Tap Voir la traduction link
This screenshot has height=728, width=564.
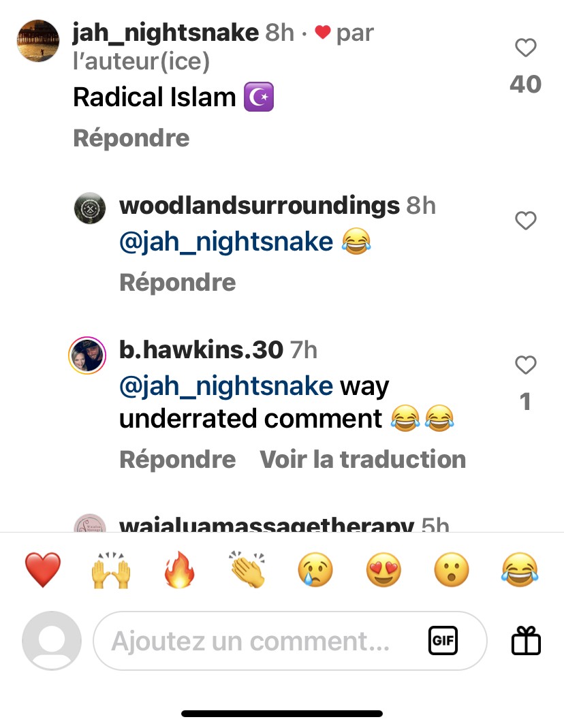coord(362,459)
